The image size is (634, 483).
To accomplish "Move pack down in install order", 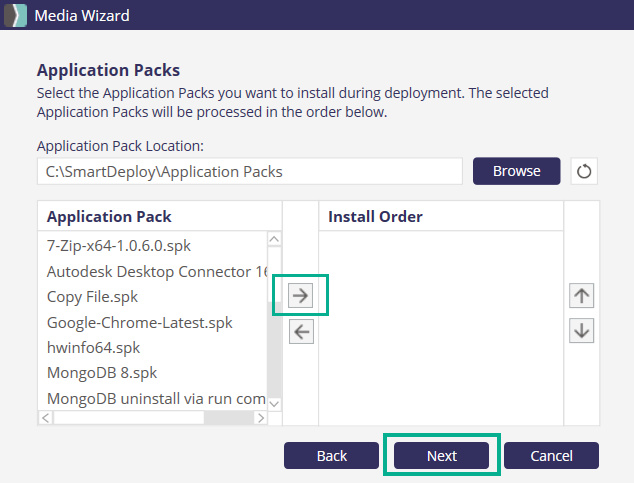I will (x=581, y=330).
